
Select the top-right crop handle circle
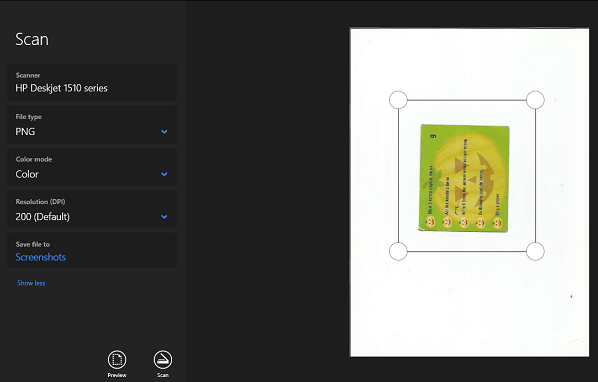pyautogui.click(x=535, y=100)
